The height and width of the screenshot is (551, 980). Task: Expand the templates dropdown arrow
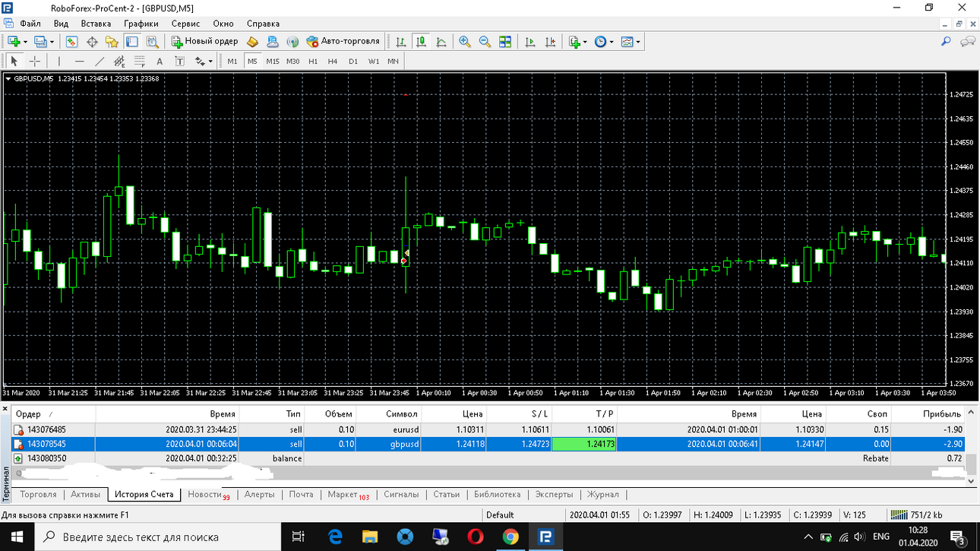(637, 42)
